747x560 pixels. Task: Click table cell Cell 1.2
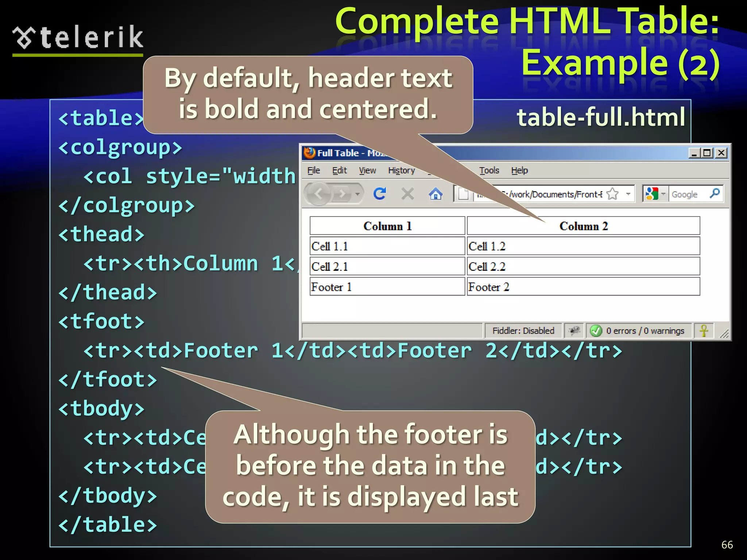coord(583,246)
